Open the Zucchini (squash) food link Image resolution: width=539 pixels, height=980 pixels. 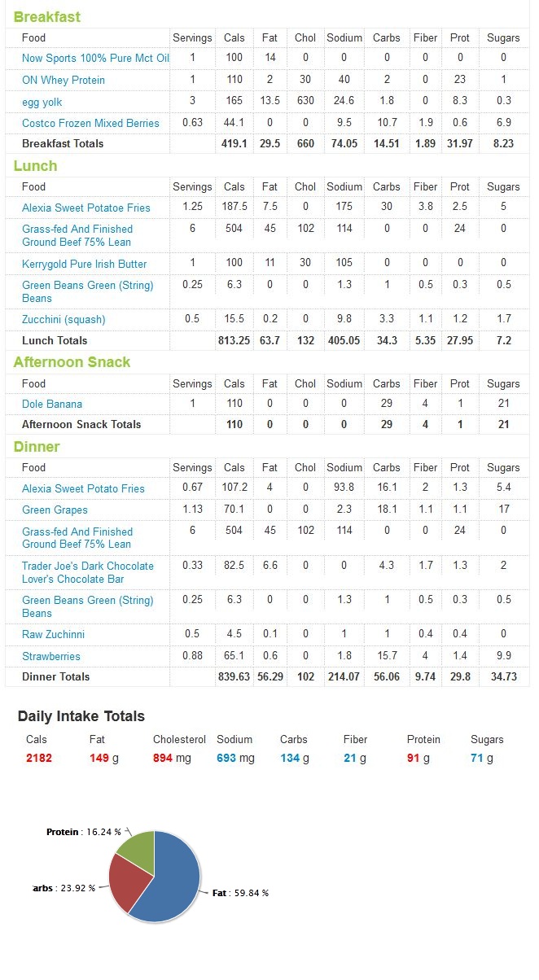(64, 319)
